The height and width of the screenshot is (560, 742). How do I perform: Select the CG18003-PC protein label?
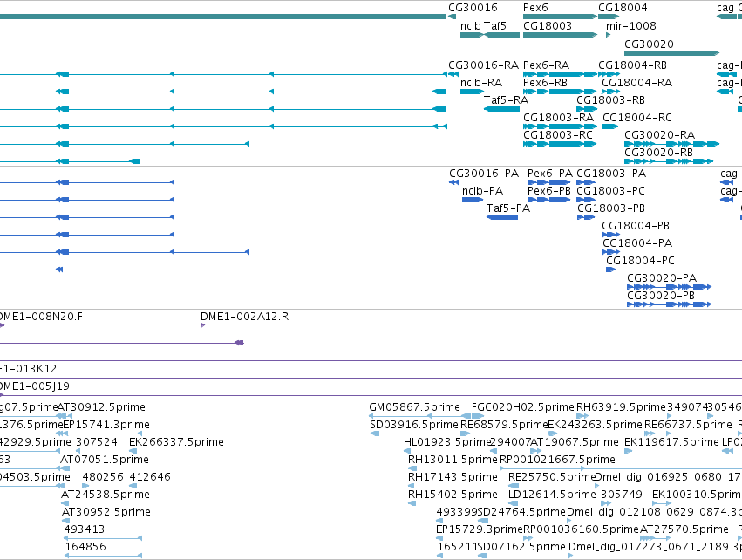[x=611, y=191]
